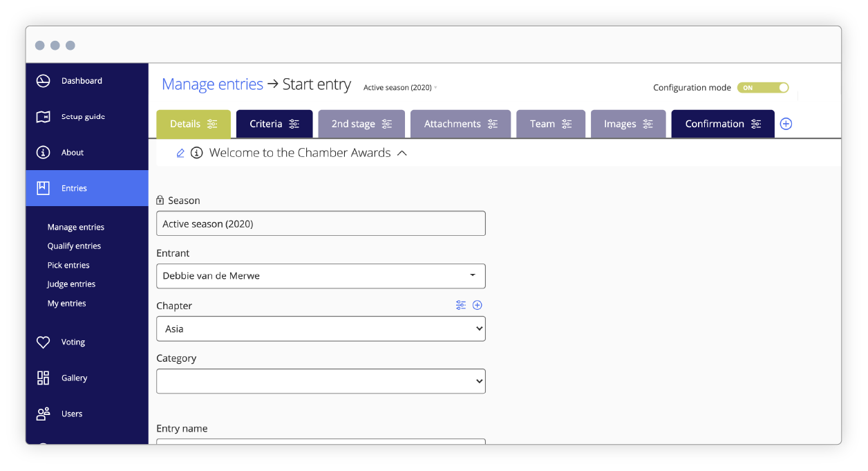This screenshot has width=868, height=471.
Task: Open the Chapter filter settings sliders icon
Action: tap(461, 305)
